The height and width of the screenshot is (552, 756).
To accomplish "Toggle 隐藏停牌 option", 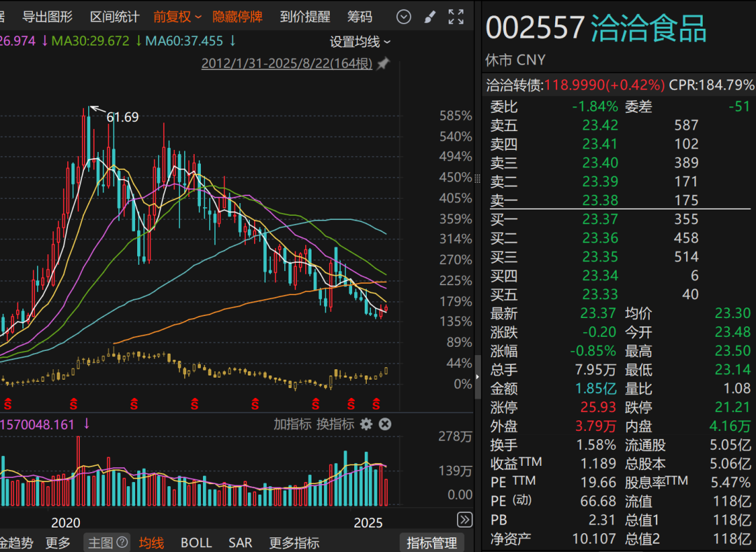I will [237, 17].
